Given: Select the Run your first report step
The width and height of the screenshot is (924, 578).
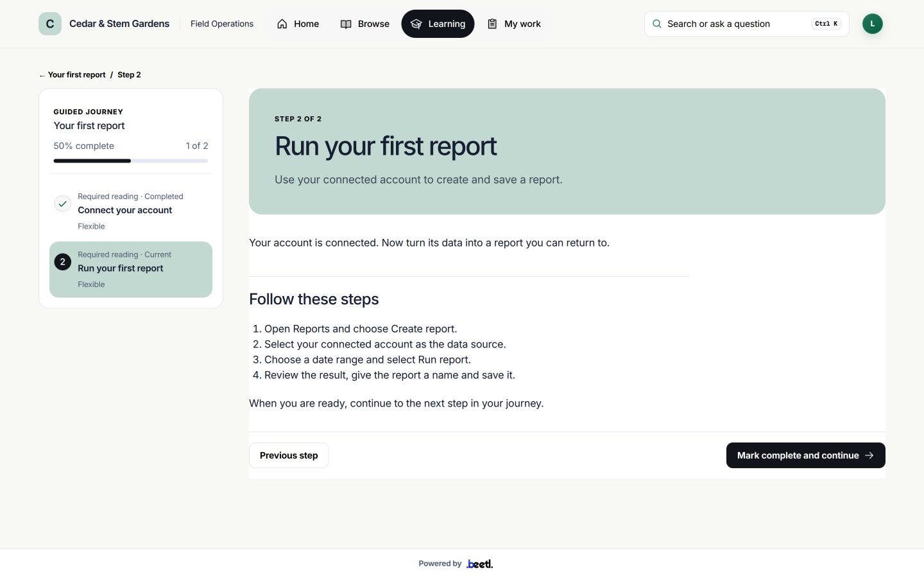Looking at the screenshot, I should click(x=131, y=270).
